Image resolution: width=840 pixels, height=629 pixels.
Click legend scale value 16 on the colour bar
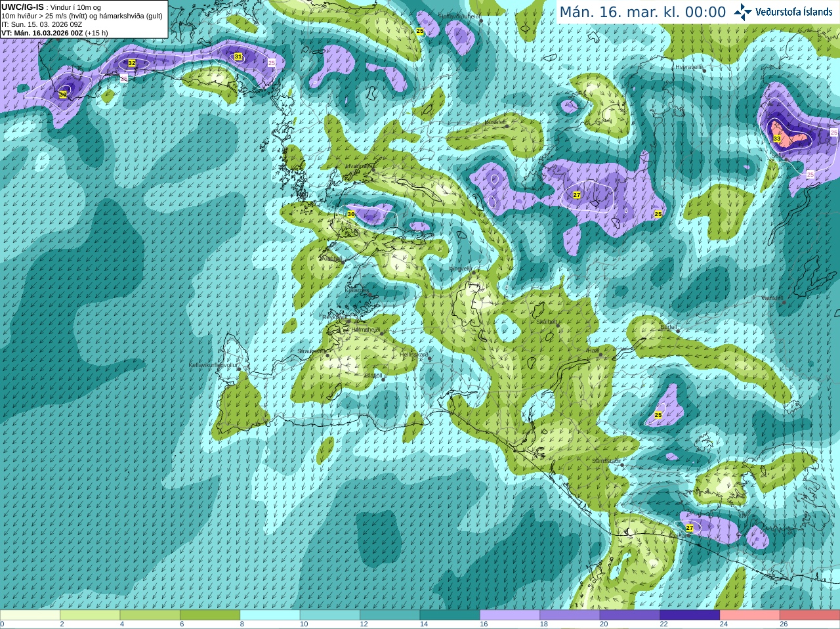[484, 624]
